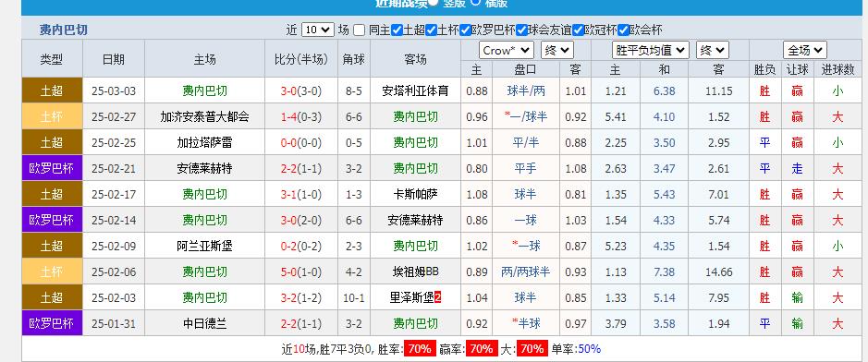Click the 0-5 corner count

point(354,142)
